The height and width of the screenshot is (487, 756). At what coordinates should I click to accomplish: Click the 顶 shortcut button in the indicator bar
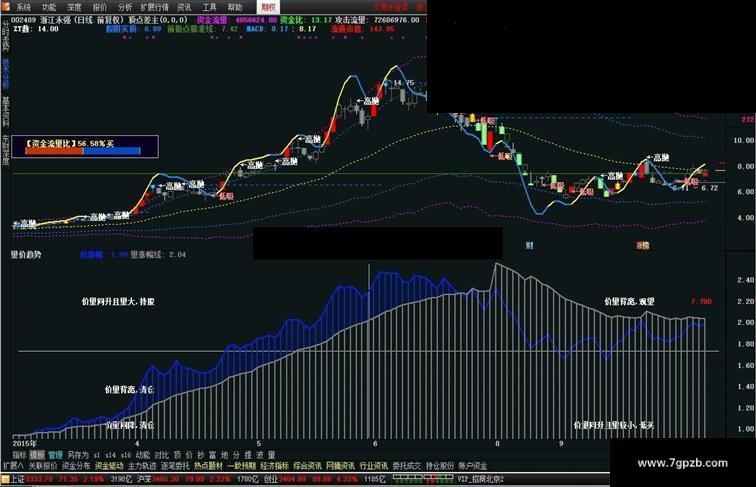point(177,455)
